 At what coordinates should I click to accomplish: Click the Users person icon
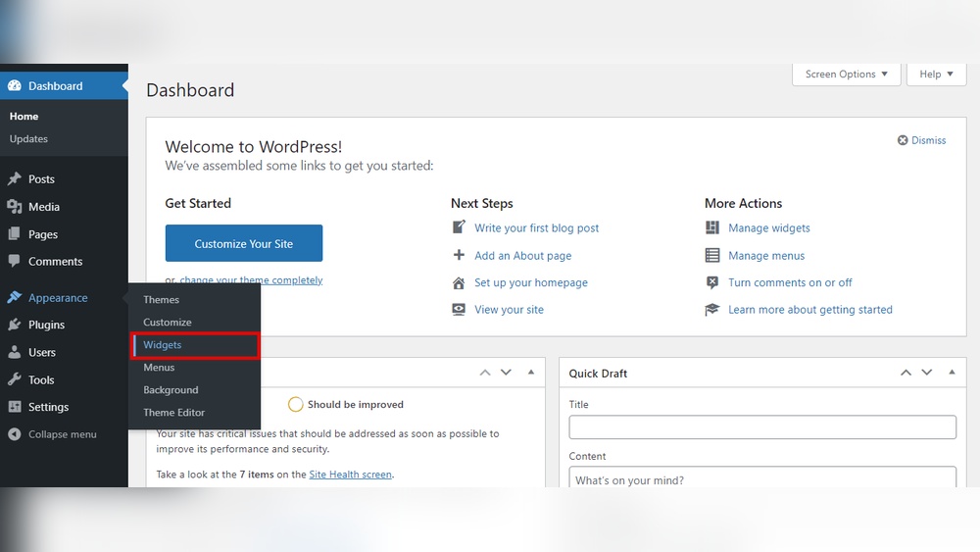coord(15,352)
